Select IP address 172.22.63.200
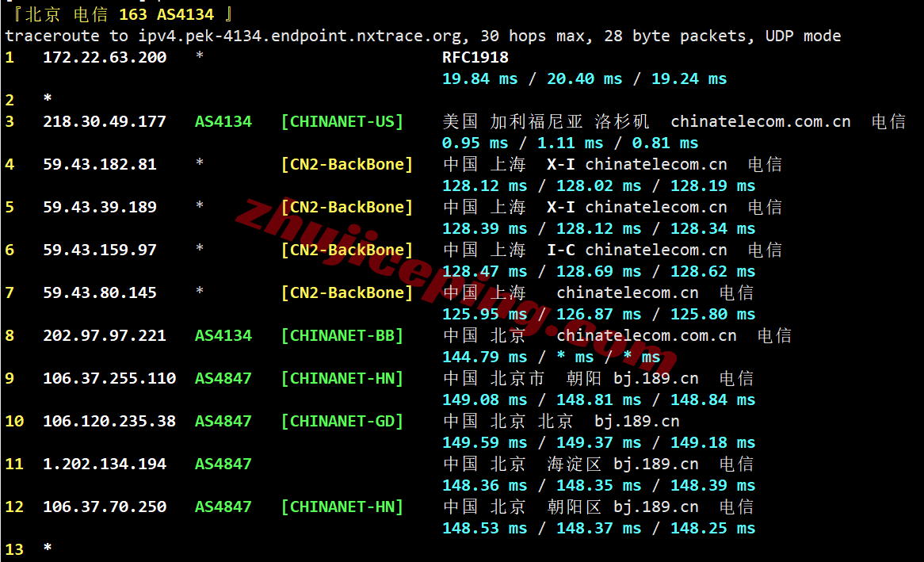This screenshot has width=924, height=562. tap(105, 57)
